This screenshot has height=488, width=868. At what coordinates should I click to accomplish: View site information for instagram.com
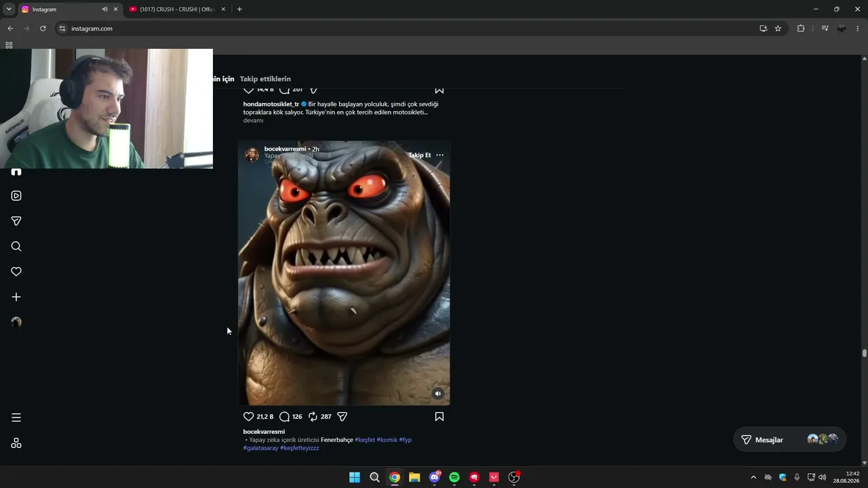pyautogui.click(x=62, y=28)
